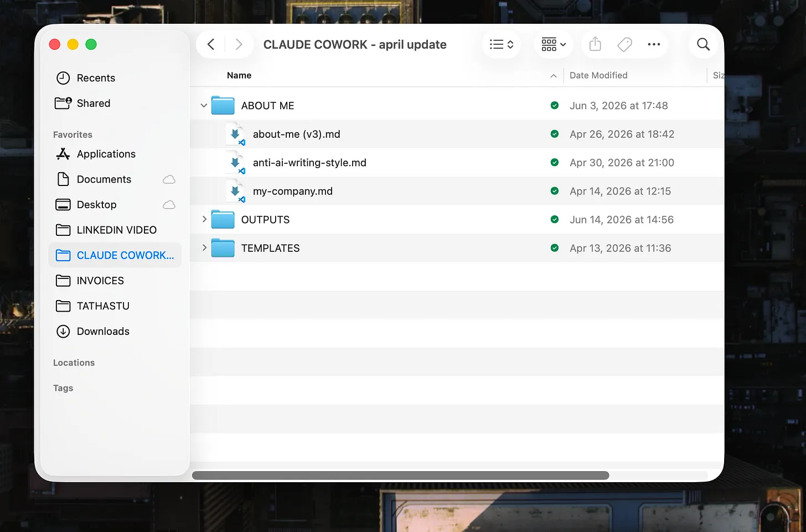
Task: Click the Search magnifier icon
Action: point(703,44)
